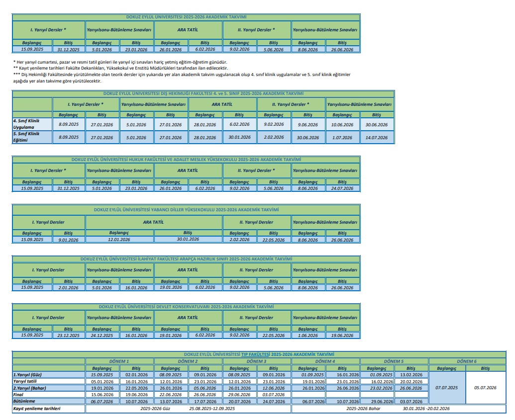
Task: Click the date cell "1.07.2026"
Action: click(x=342, y=138)
